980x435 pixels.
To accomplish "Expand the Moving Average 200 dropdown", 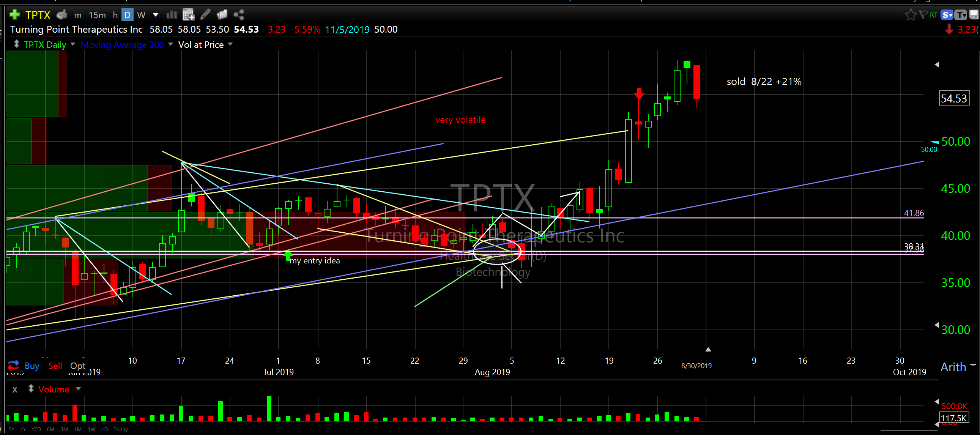I will [x=170, y=44].
